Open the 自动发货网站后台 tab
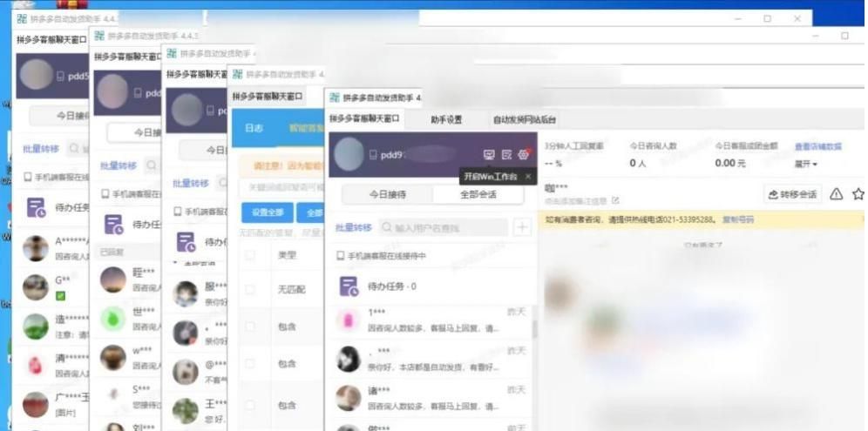The width and height of the screenshot is (868, 431). [525, 119]
